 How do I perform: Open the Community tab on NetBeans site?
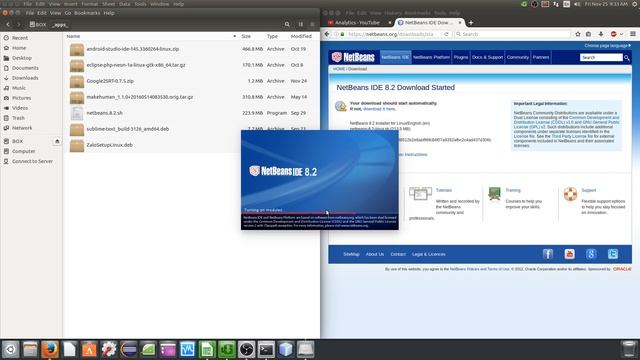point(518,57)
